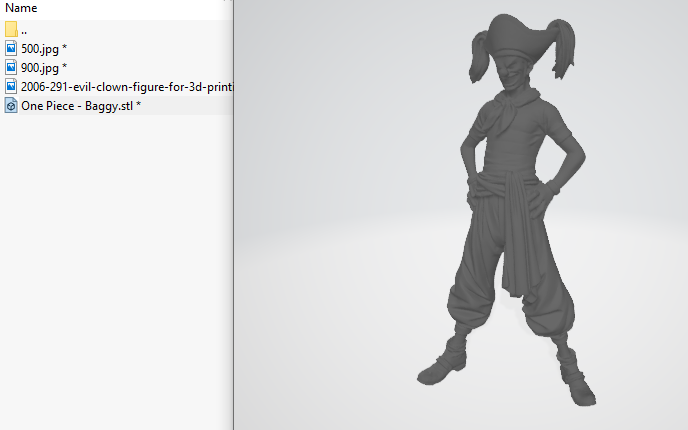The image size is (688, 430).
Task: Click the image icon beside 500.jpg
Action: tap(11, 48)
